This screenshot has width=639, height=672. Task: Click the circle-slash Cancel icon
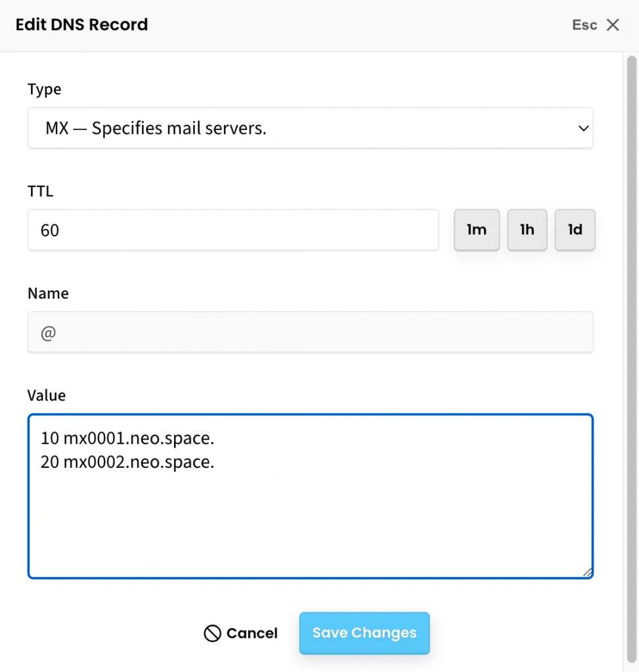(x=212, y=633)
